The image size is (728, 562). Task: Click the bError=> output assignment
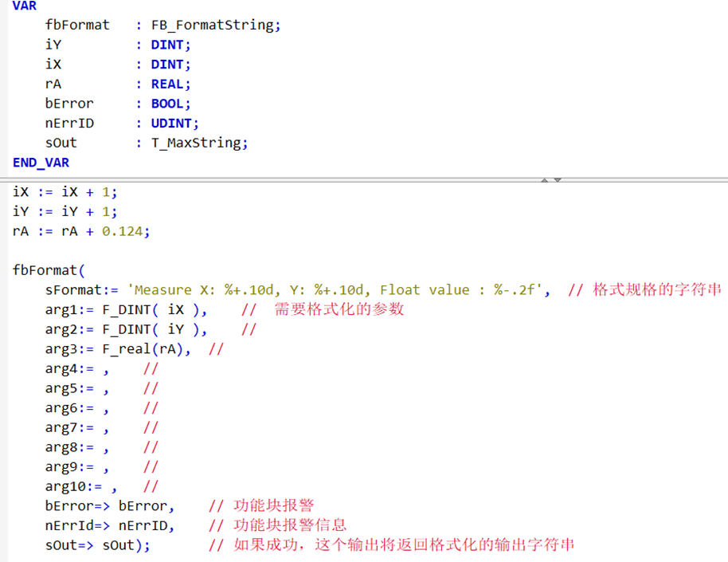pyautogui.click(x=110, y=506)
